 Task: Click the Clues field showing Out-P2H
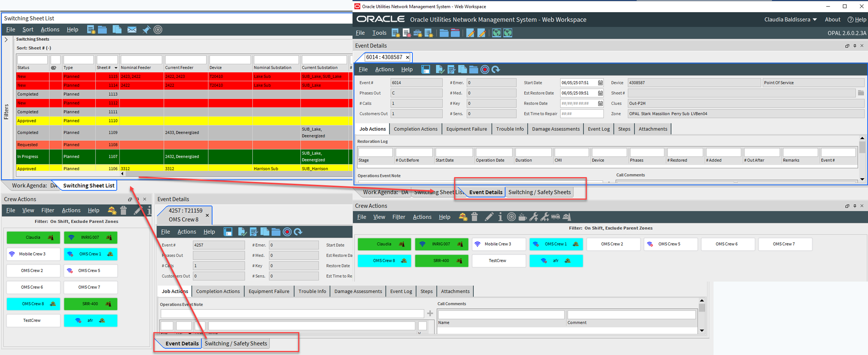point(746,104)
